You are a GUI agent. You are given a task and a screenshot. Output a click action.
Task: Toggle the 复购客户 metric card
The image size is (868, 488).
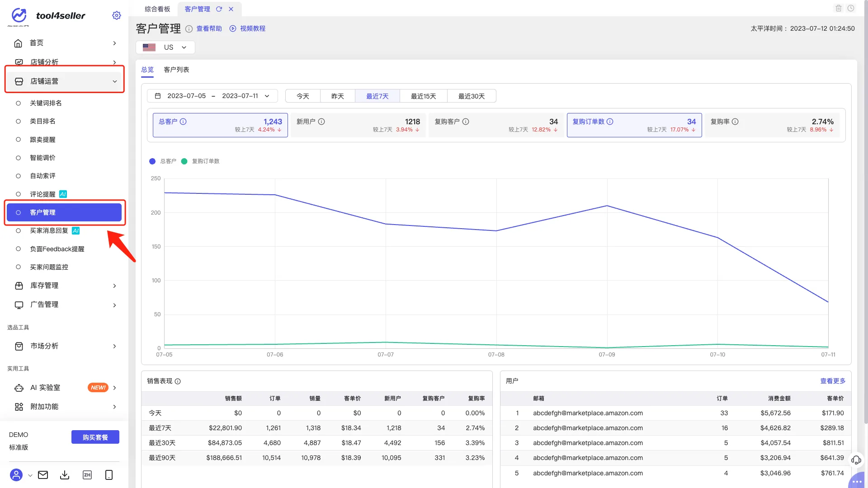click(x=496, y=125)
